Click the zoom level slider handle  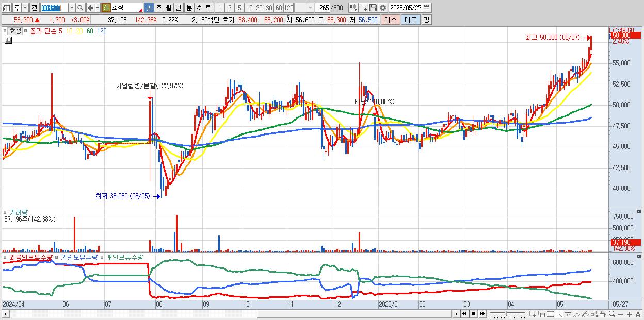[507, 314]
